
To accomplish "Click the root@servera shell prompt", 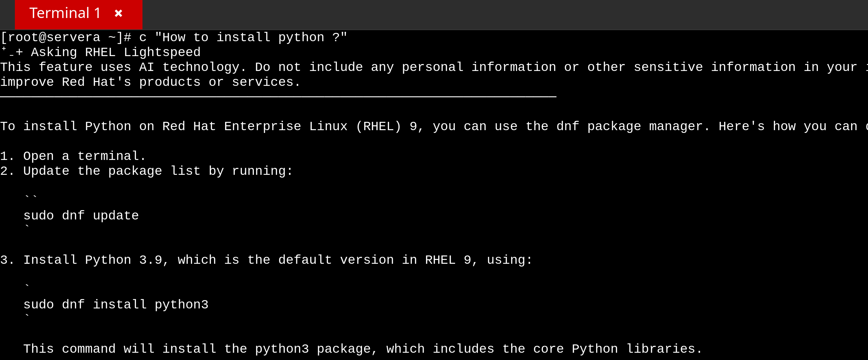I will point(66,37).
